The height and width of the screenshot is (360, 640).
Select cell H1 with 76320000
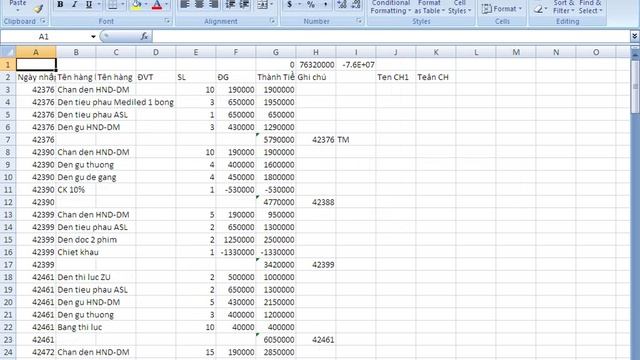[316, 64]
